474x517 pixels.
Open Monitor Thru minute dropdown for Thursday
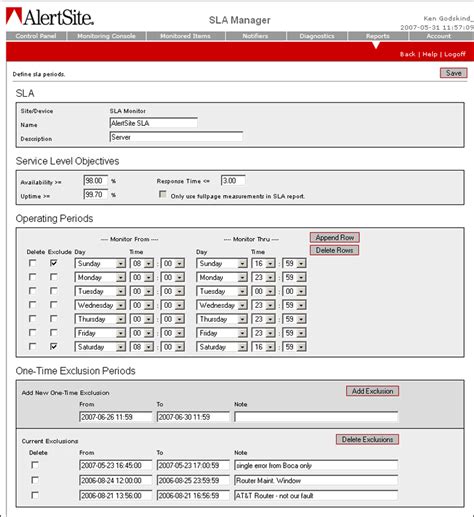click(294, 319)
